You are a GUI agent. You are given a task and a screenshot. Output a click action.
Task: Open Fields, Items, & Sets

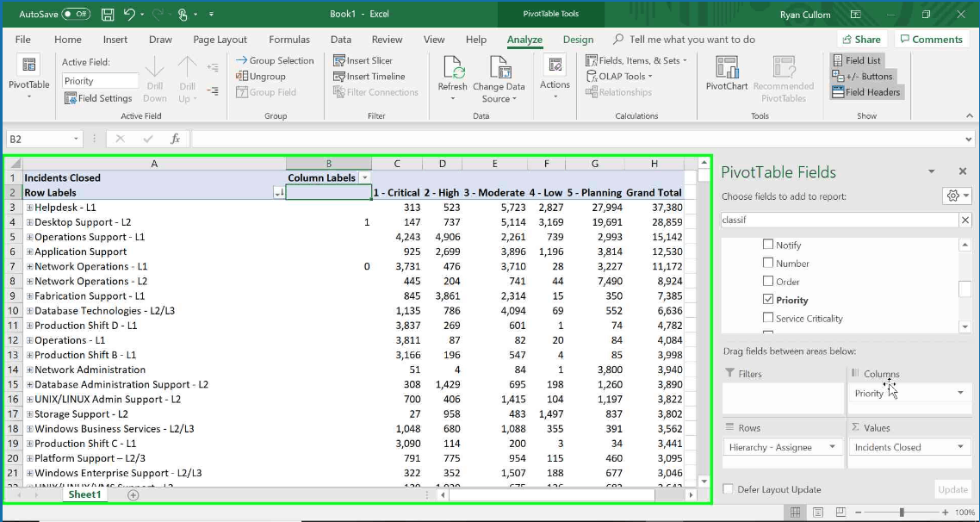(x=636, y=60)
